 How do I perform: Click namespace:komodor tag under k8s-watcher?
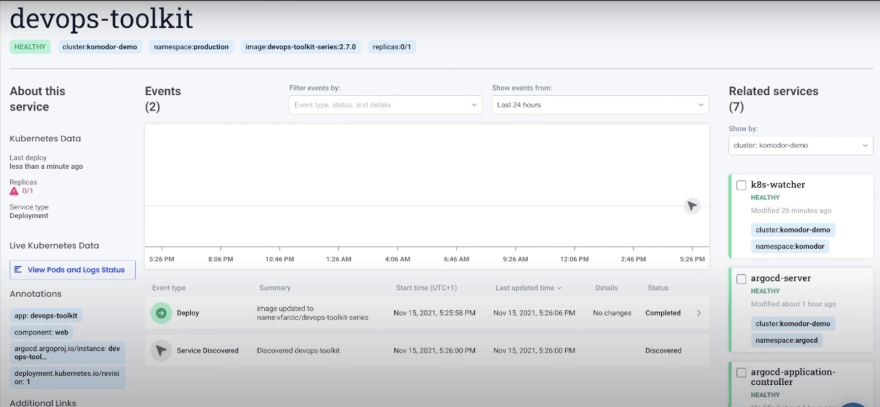790,246
